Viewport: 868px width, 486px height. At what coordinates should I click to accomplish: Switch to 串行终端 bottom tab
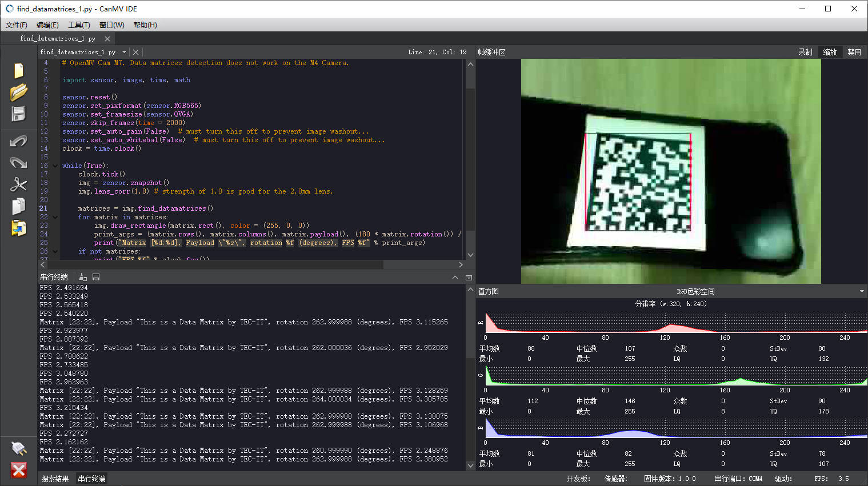(x=92, y=479)
